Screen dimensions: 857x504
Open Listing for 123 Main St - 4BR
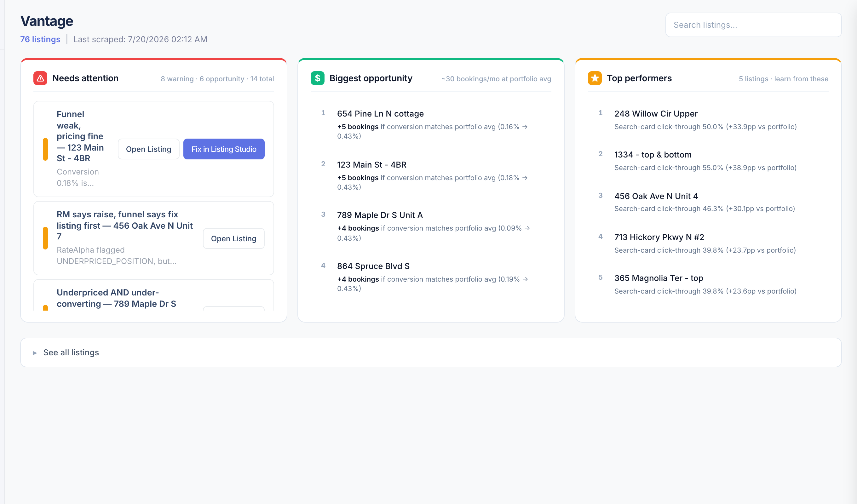[x=149, y=149]
